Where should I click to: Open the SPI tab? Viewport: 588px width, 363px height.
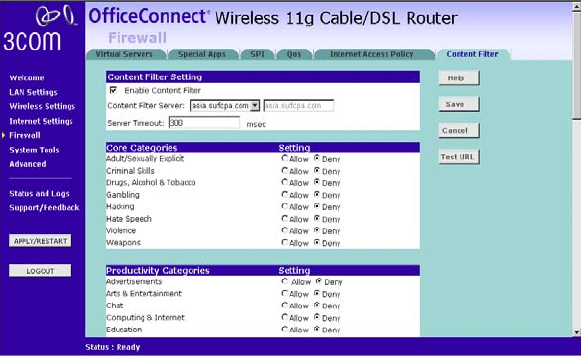tap(258, 54)
